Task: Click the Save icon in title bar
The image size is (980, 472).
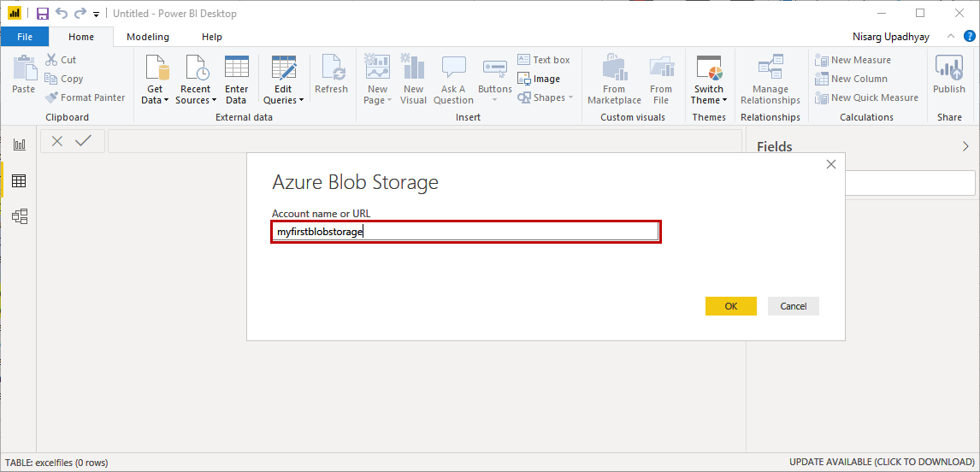Action: (43, 14)
